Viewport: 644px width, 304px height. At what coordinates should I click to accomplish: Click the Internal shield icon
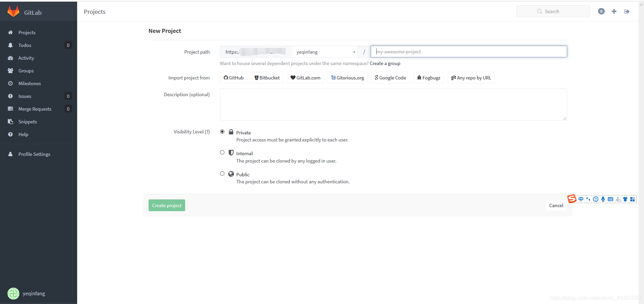click(x=231, y=153)
